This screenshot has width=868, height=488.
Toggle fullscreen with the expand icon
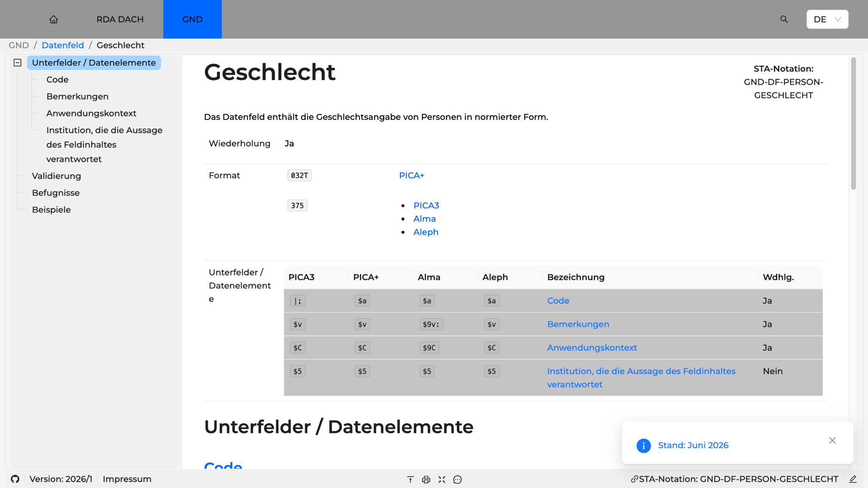pyautogui.click(x=442, y=480)
